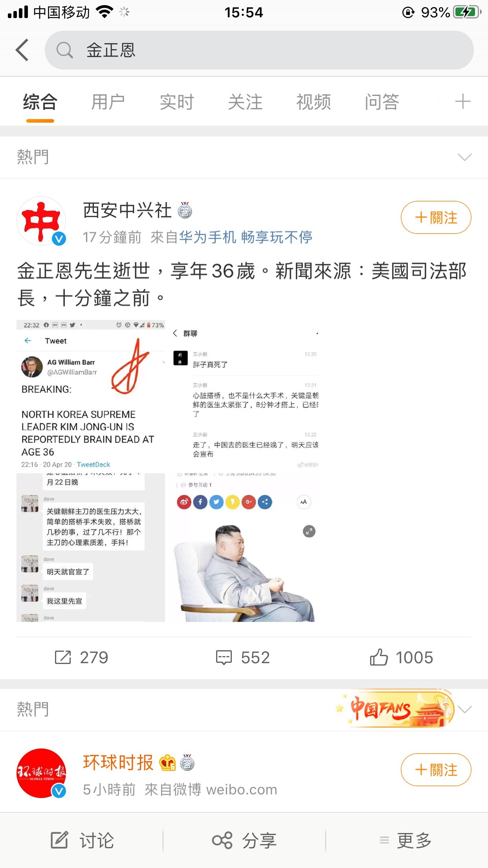Expand chevron beside 中国FANS badge

(464, 710)
